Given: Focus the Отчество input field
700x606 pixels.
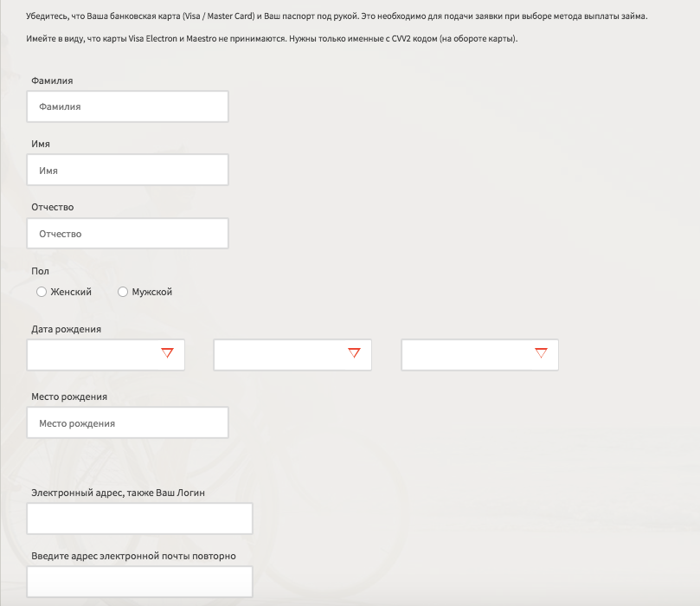Looking at the screenshot, I should (x=128, y=234).
